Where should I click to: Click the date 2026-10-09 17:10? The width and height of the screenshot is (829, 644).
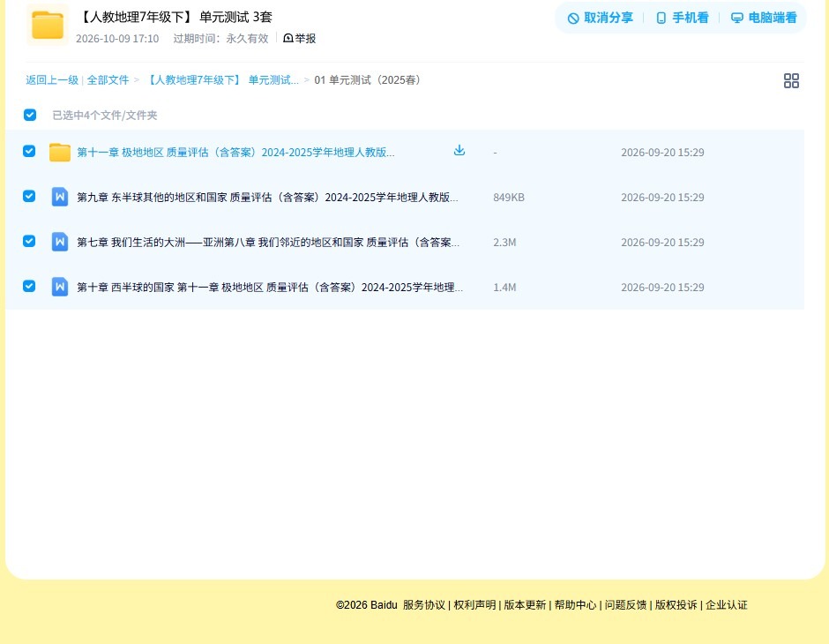117,39
